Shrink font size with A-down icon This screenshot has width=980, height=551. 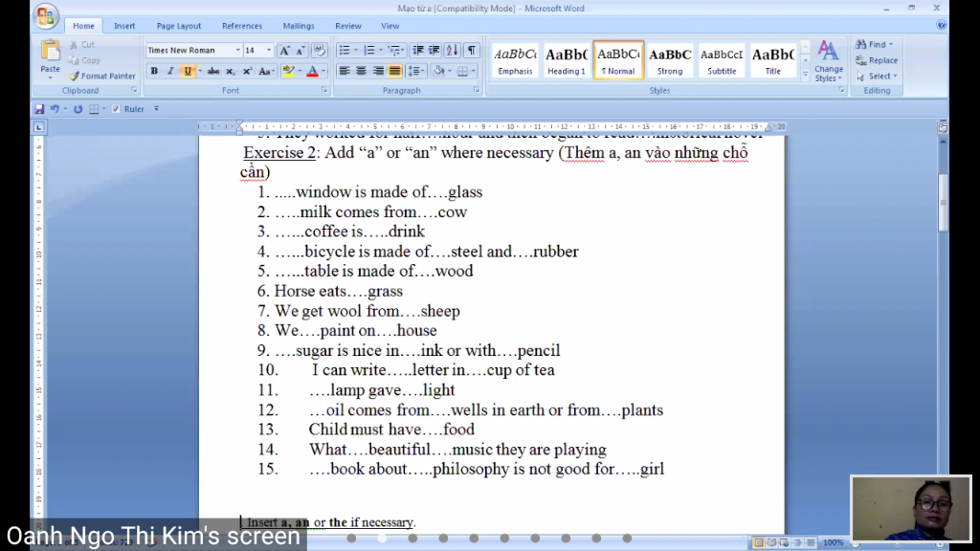(x=300, y=51)
